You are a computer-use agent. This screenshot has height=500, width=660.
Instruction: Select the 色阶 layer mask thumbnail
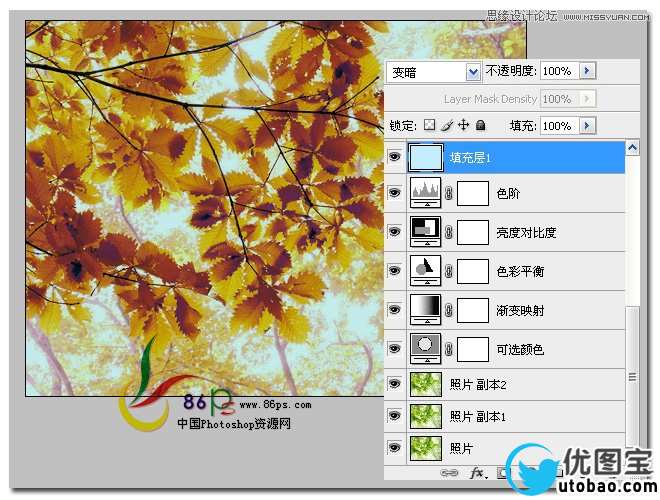pyautogui.click(x=473, y=194)
